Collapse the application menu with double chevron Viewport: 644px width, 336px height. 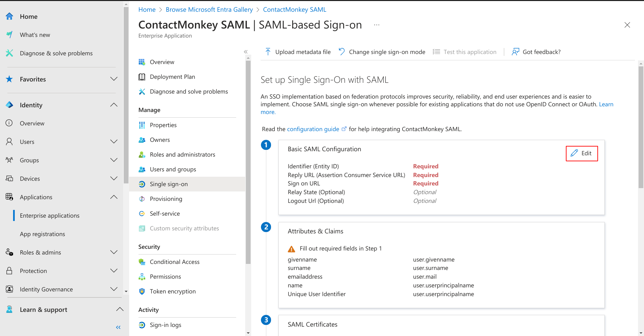tap(246, 52)
